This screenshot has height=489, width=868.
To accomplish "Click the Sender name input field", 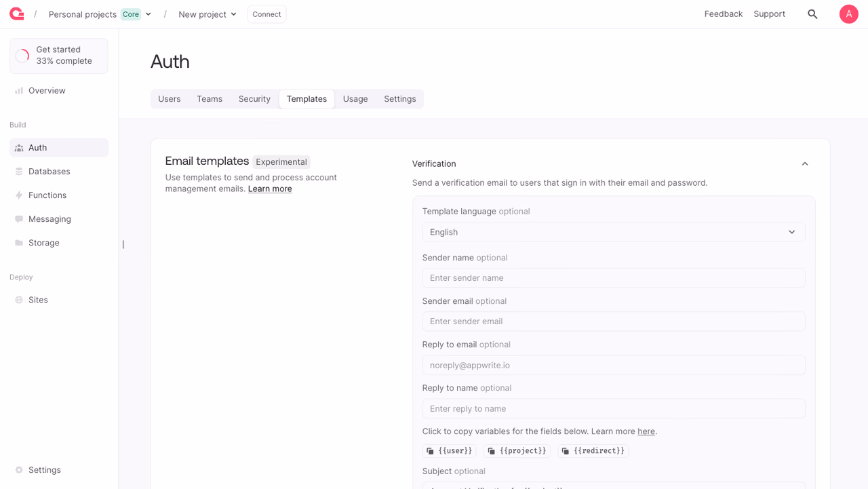I will pyautogui.click(x=614, y=278).
